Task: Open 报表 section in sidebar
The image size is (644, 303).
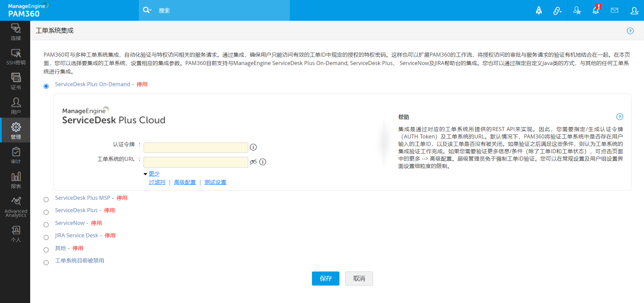Action: [x=16, y=180]
